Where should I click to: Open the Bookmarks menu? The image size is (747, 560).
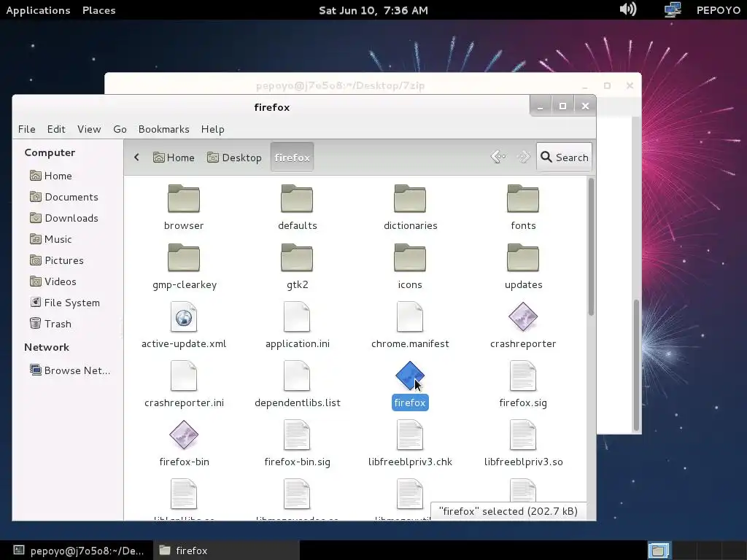(164, 129)
